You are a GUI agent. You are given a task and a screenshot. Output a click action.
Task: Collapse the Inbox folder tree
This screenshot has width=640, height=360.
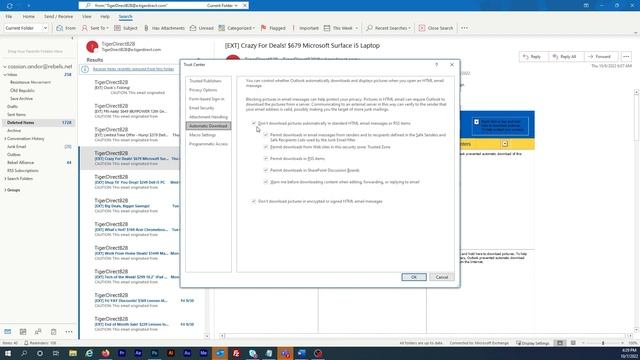coord(5,75)
